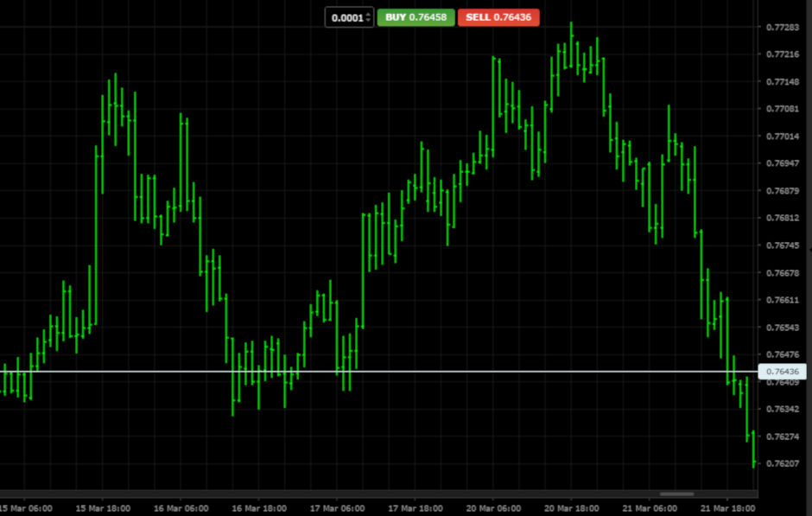Click the 0.77216 price axis label
Image resolution: width=812 pixels, height=516 pixels.
(783, 54)
